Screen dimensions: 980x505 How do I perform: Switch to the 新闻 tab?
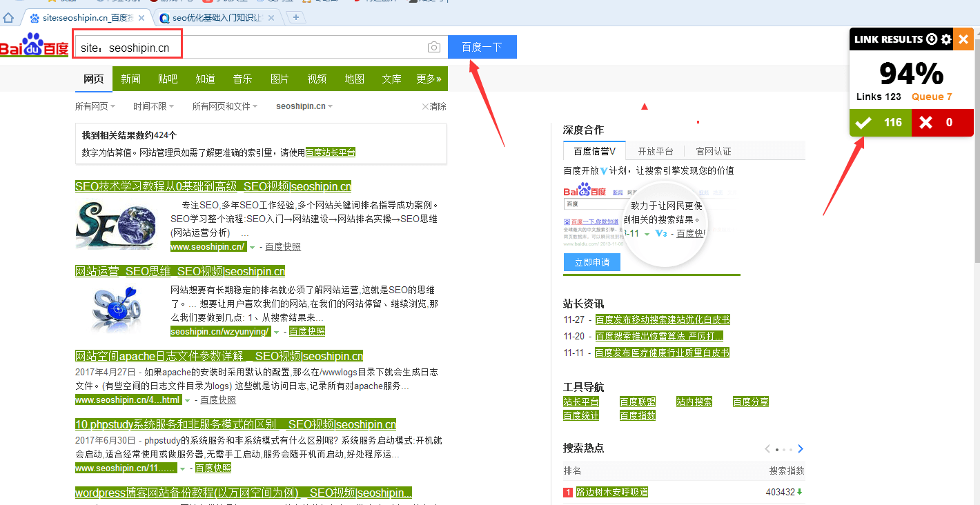click(x=131, y=79)
